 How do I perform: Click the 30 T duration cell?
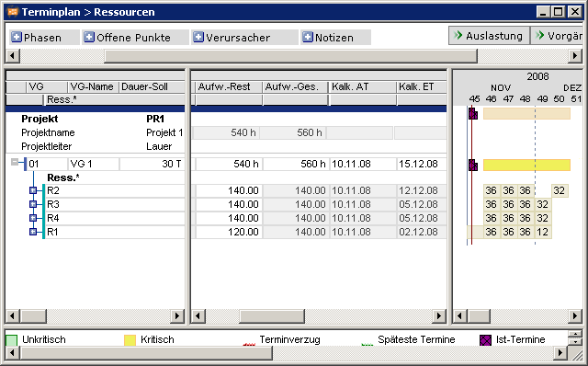[152, 164]
